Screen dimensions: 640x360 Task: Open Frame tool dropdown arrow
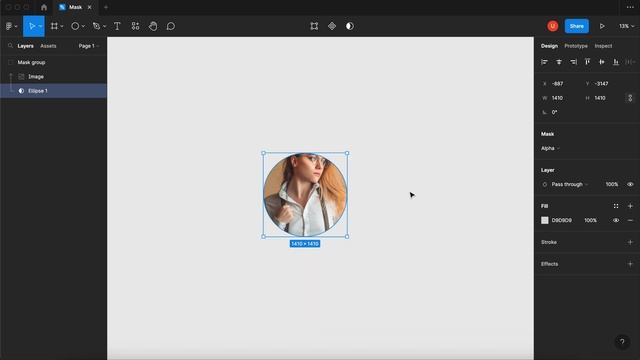pos(62,27)
